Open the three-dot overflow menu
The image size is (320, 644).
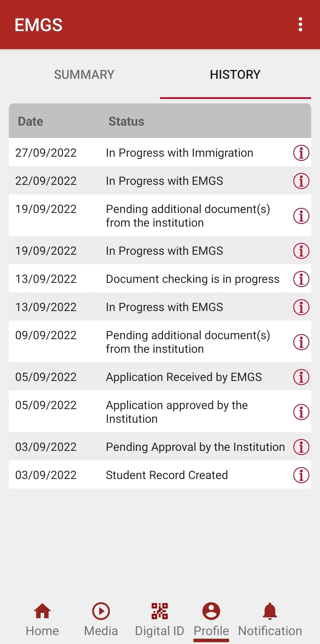[300, 24]
